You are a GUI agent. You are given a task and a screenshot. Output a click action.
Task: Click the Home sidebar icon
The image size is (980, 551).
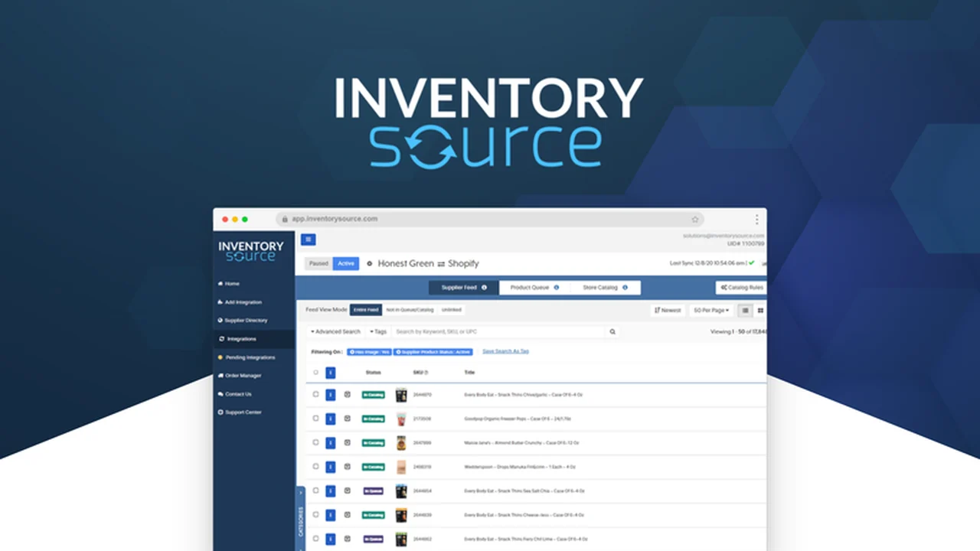(x=219, y=284)
